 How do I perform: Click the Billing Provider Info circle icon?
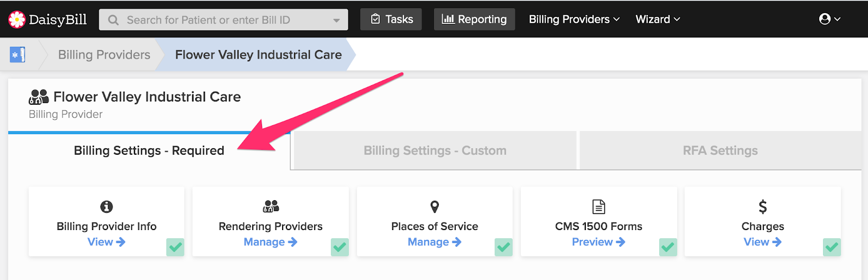coord(107,207)
